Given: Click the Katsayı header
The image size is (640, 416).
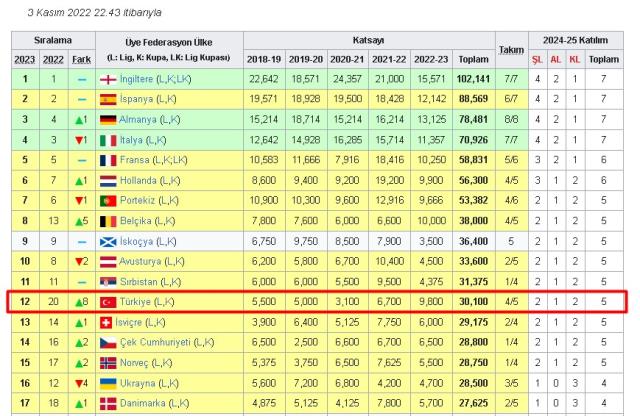Looking at the screenshot, I should (x=369, y=40).
